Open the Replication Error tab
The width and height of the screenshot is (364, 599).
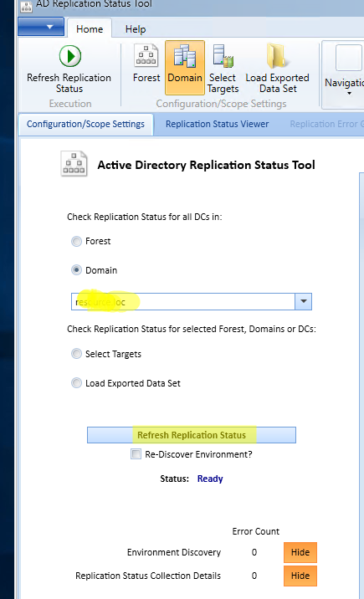click(x=326, y=124)
